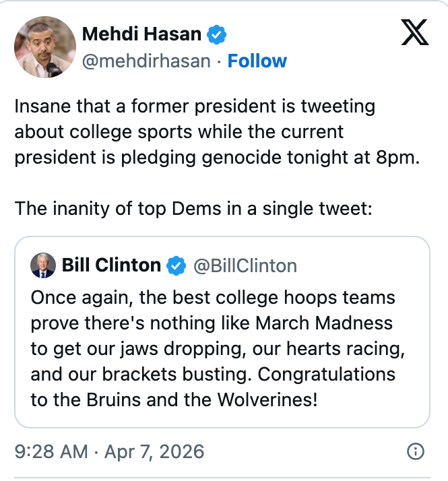Click the Mehdi Hasan display name
The image size is (448, 481).
pyautogui.click(x=143, y=33)
